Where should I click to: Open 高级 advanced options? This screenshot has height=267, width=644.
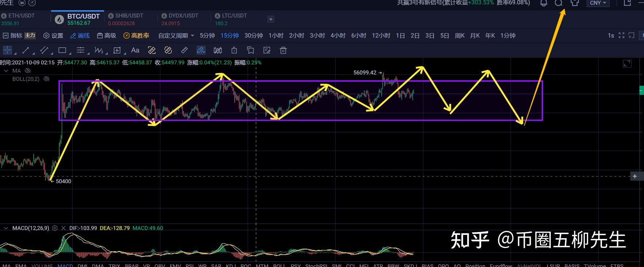(x=107, y=35)
